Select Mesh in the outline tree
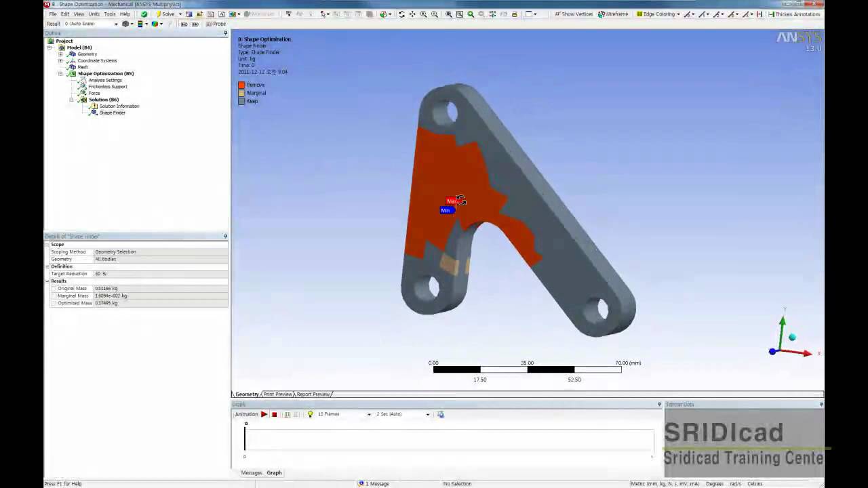 tap(83, 67)
